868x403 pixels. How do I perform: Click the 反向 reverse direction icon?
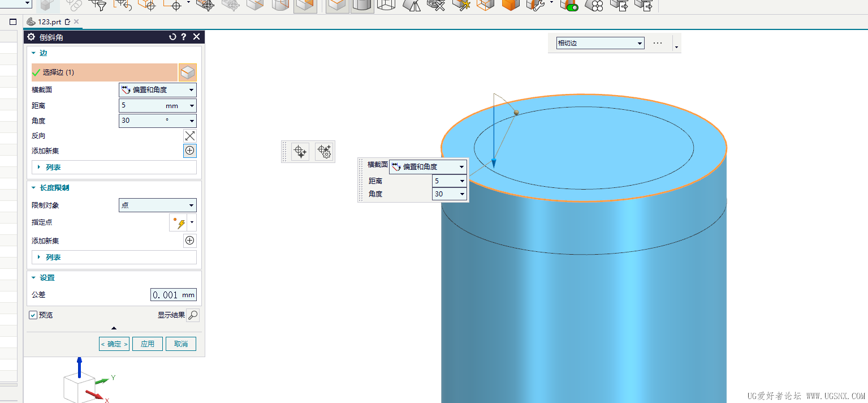pyautogui.click(x=190, y=136)
